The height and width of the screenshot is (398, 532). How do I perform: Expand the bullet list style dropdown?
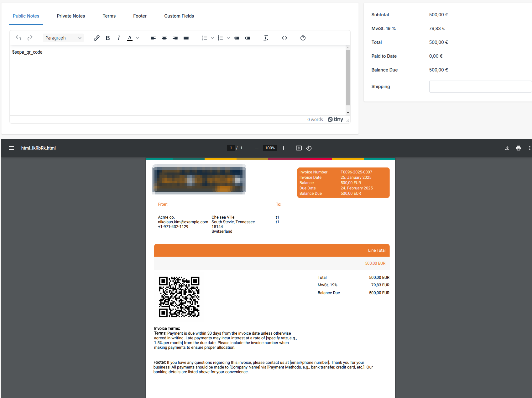[x=212, y=38]
